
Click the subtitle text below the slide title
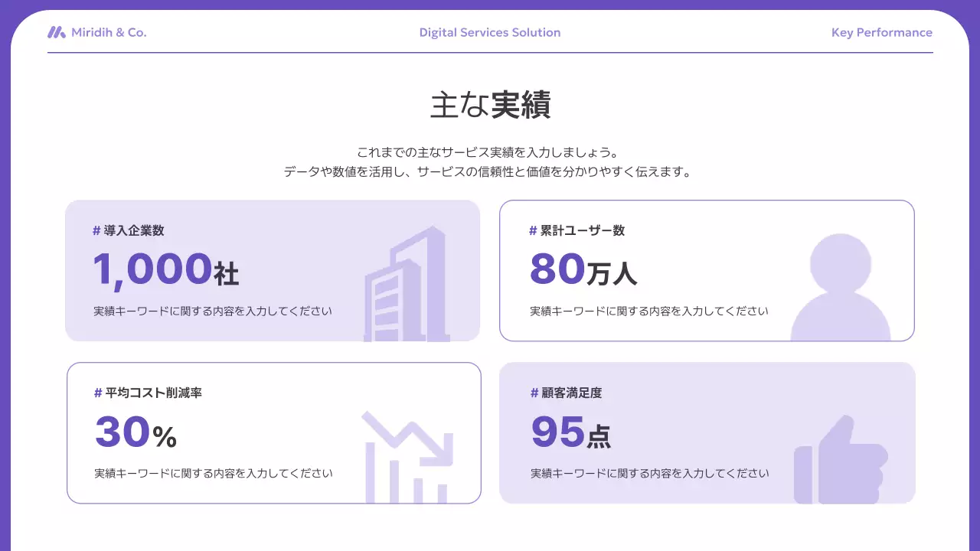point(490,161)
